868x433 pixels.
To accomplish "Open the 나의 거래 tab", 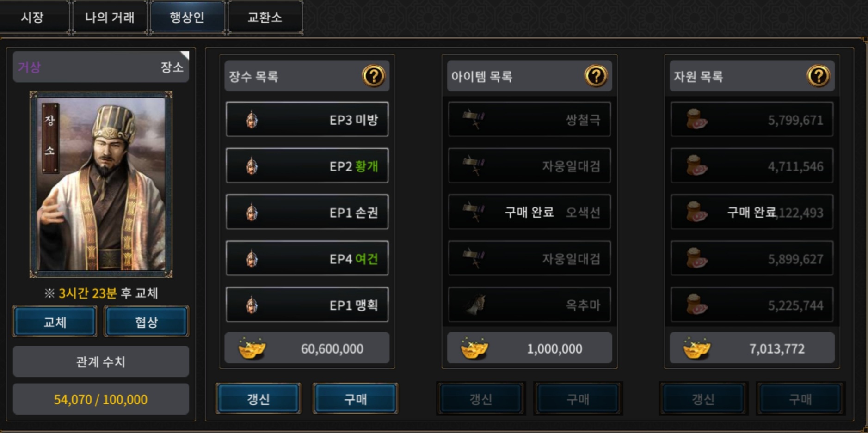I will 110,17.
